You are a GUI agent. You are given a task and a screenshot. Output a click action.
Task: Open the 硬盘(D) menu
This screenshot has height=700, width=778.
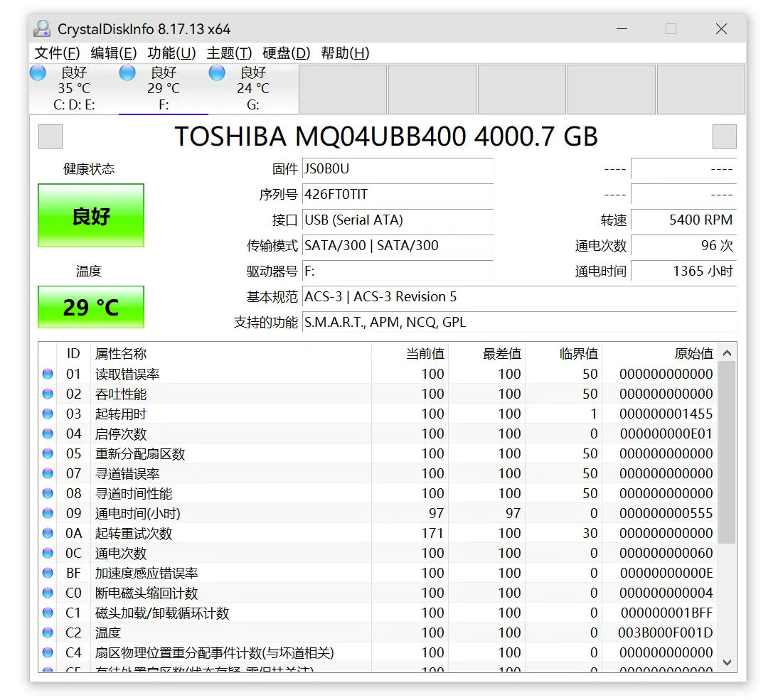tap(287, 53)
